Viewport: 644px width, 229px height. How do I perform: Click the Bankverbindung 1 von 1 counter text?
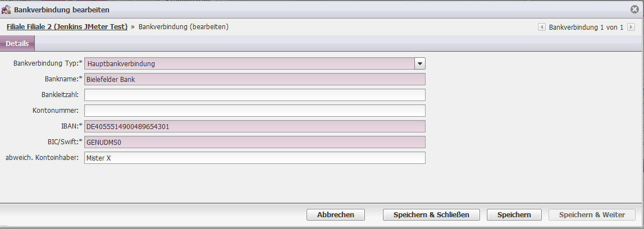[x=586, y=27]
